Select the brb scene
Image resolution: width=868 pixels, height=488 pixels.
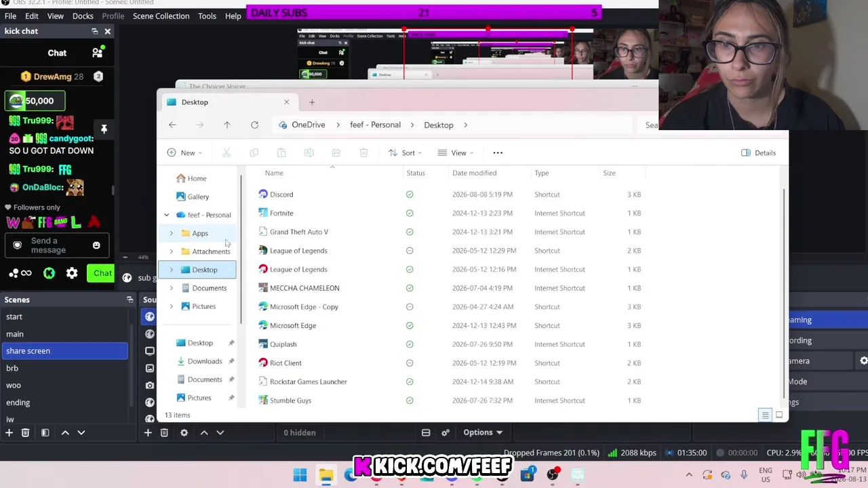(x=65, y=368)
